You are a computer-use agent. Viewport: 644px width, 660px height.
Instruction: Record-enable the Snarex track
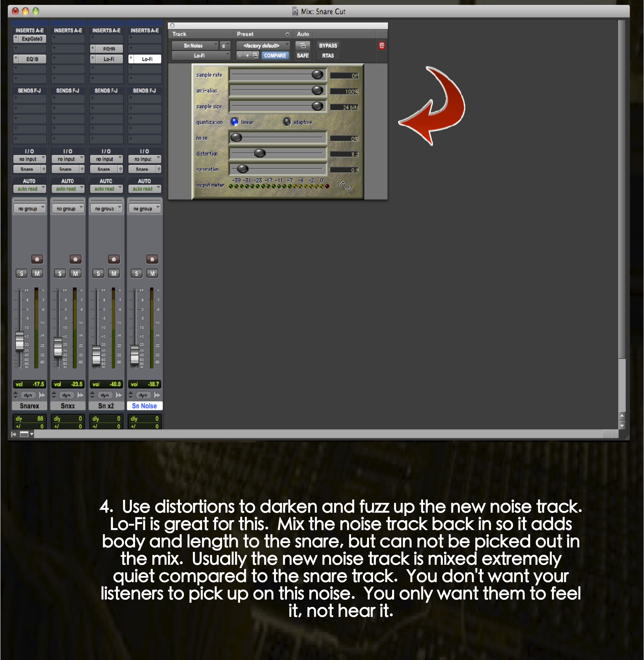(37, 259)
